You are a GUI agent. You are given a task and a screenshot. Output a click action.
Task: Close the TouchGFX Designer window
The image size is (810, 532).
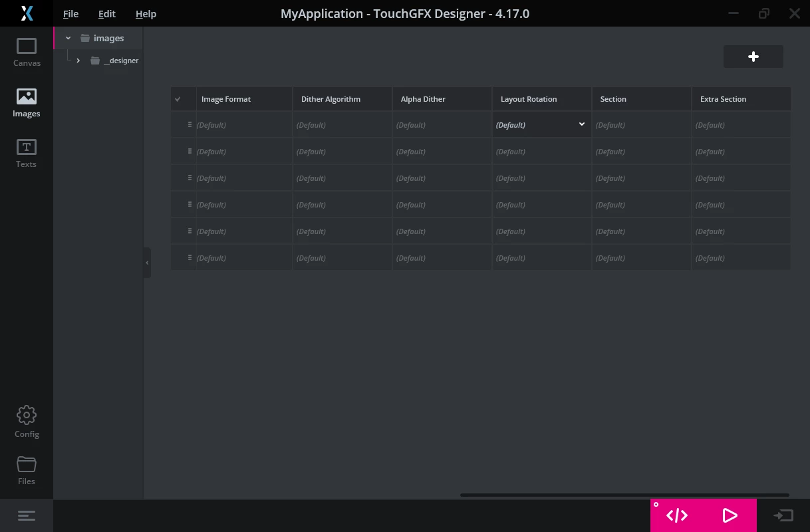pos(794,13)
